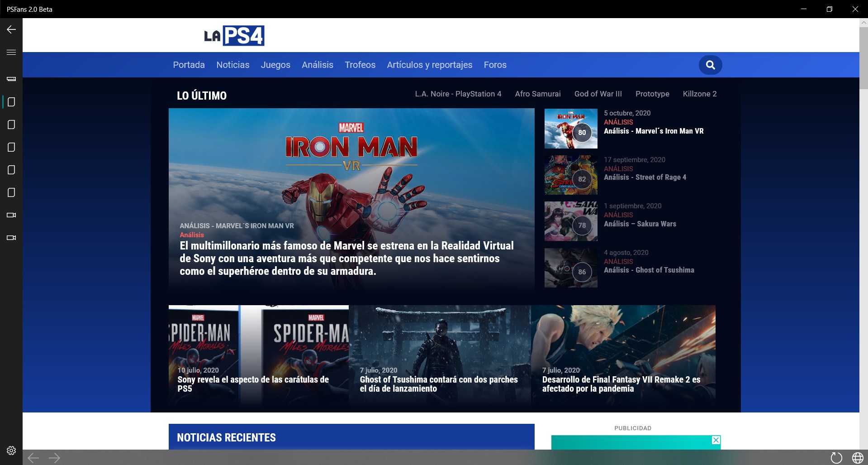Follow the Afro Samurai link
The height and width of the screenshot is (465, 868).
coord(538,94)
